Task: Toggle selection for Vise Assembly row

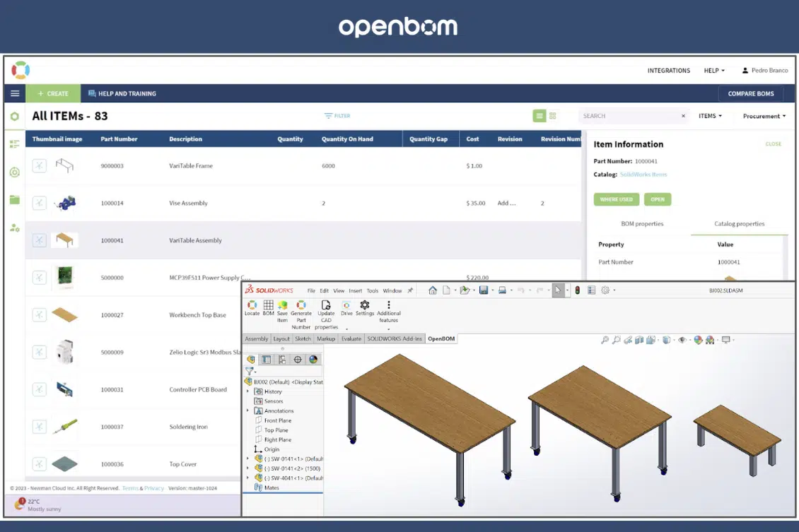Action: coord(39,203)
